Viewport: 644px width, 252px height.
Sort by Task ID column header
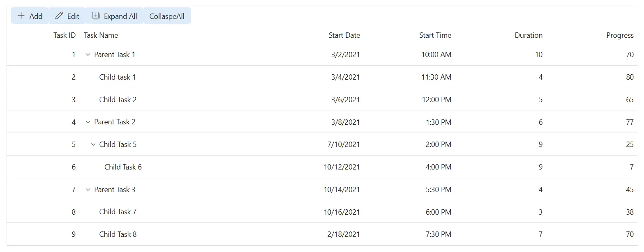point(65,35)
